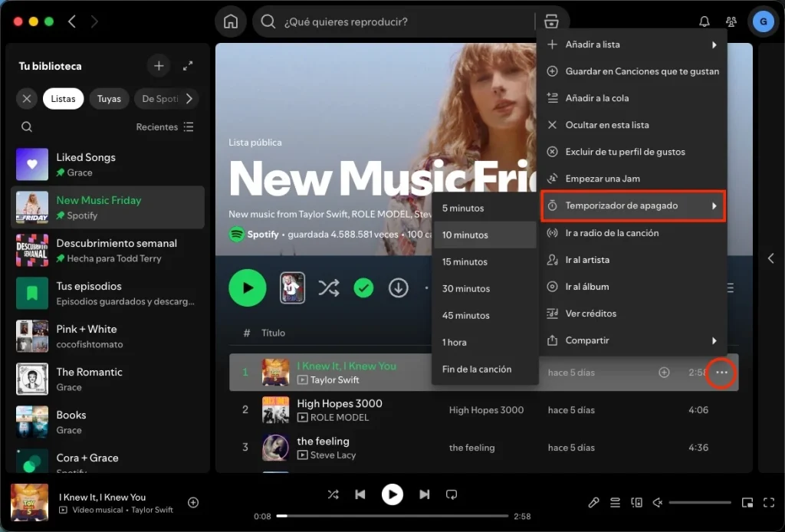Toggle saved checkmark for the playlist

coord(363,287)
